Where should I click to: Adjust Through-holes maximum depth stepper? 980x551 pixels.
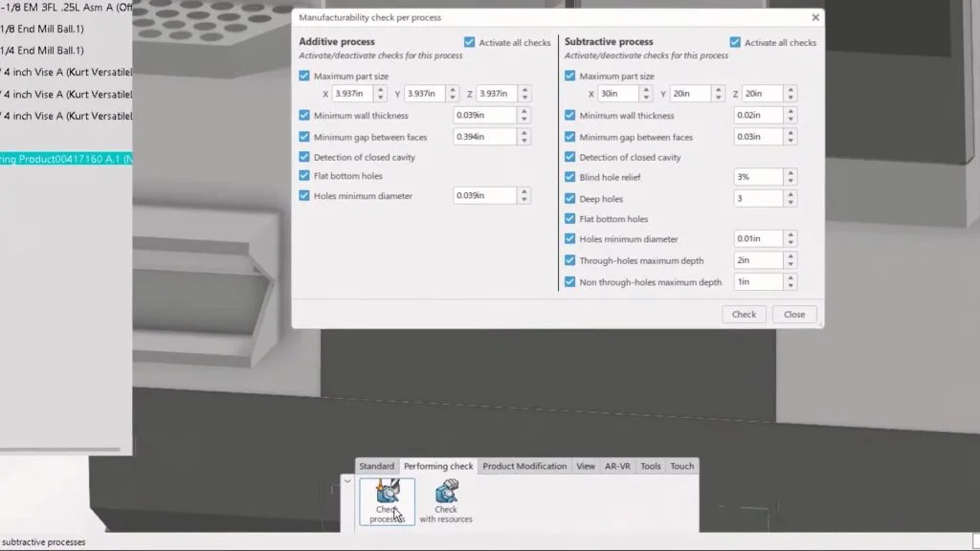click(790, 260)
